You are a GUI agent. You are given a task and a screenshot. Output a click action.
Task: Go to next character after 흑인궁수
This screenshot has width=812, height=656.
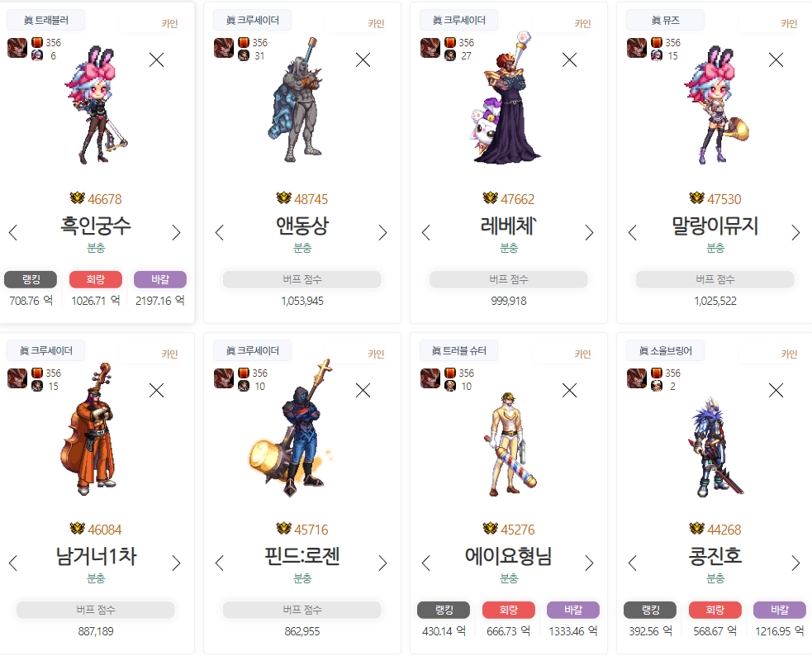click(176, 232)
